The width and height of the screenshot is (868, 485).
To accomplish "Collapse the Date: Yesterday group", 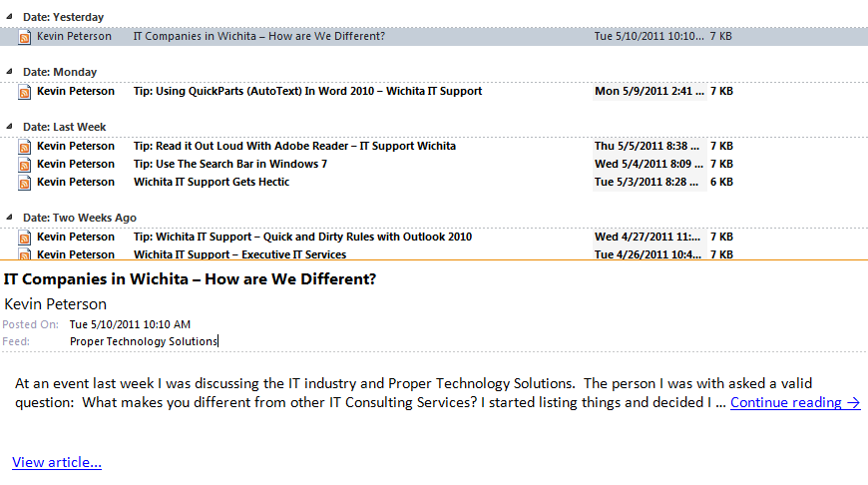I will coord(10,17).
